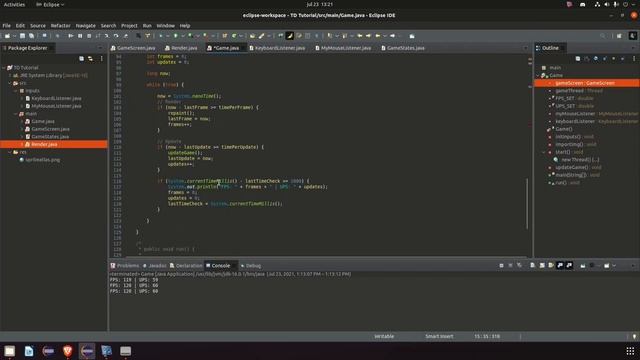Viewport: 640px width, 360px height.
Task: Click the editor vertical scrollbar thumb
Action: 527,203
